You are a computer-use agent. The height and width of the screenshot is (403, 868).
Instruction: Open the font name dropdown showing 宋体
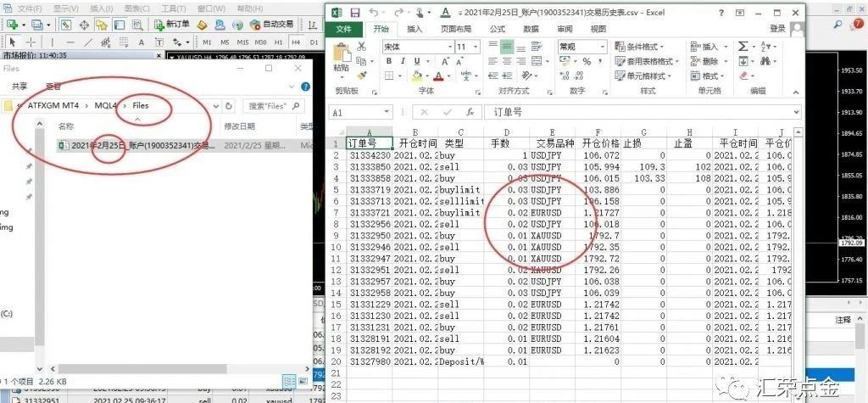(449, 48)
